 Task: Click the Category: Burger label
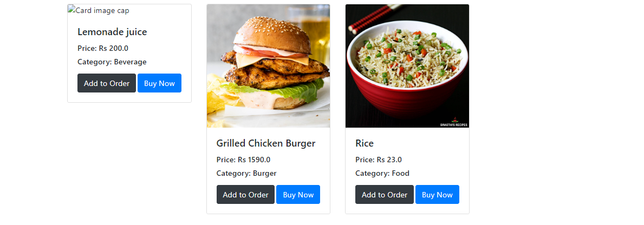246,174
